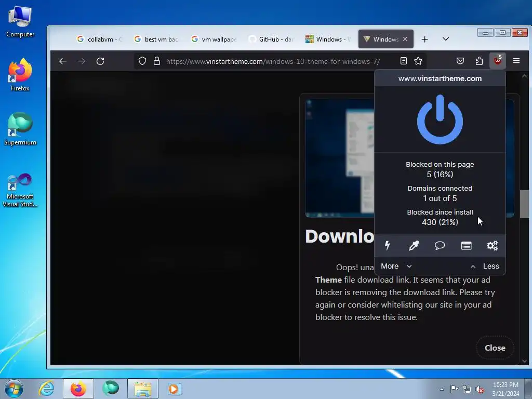Report an issue via speech bubble icon
This screenshot has width=532, height=399.
[x=440, y=245]
